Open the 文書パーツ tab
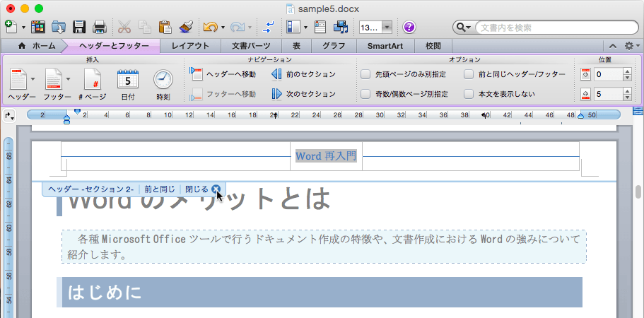The height and width of the screenshot is (318, 644). pyautogui.click(x=251, y=46)
